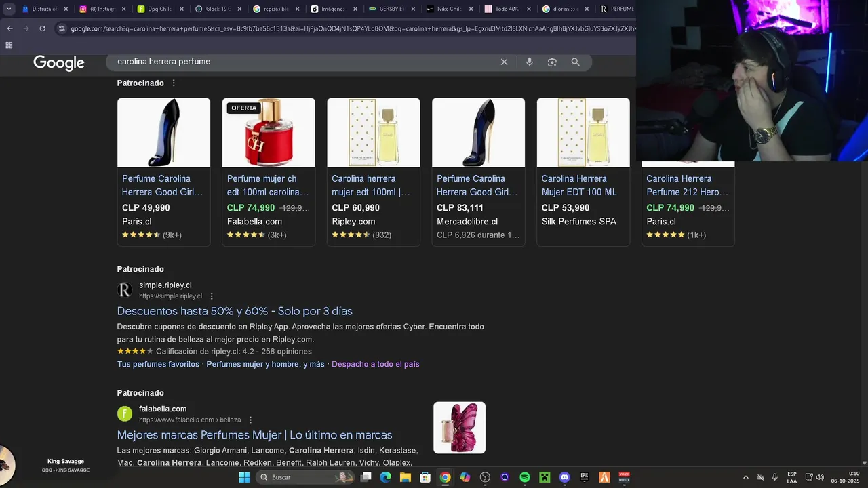The image size is (868, 488).
Task: Open the options menu beside falabella.com URL
Action: [x=250, y=420]
